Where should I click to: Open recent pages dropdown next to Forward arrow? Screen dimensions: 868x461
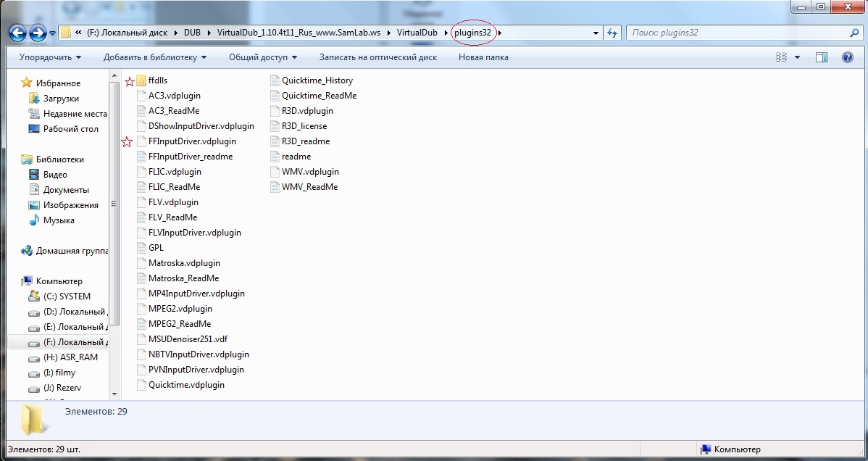[53, 33]
